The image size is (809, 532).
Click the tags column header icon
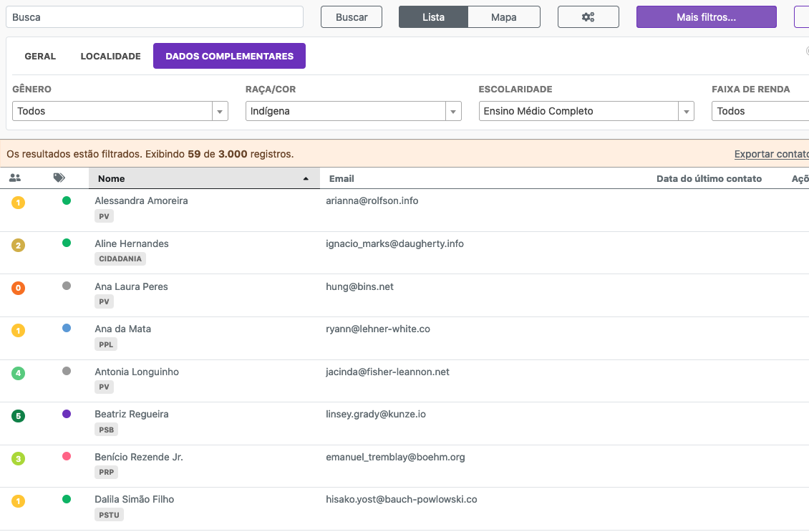(x=59, y=178)
